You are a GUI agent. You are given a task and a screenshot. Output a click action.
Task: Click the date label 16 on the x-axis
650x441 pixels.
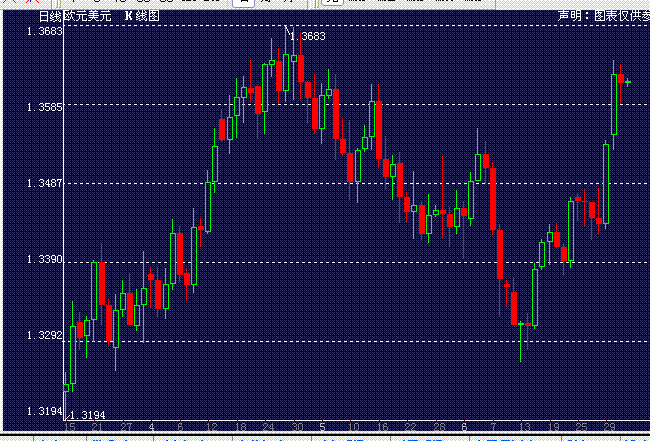click(x=382, y=427)
